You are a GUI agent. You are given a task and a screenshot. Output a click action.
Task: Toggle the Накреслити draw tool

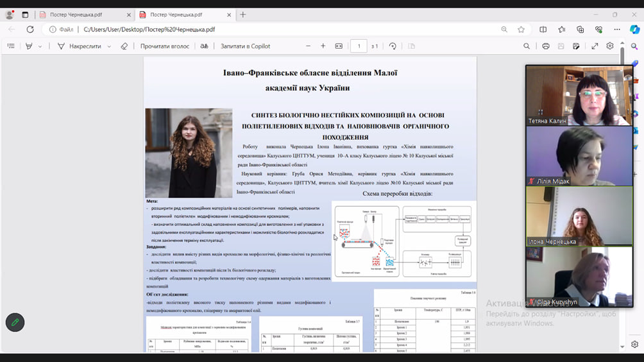[80, 46]
